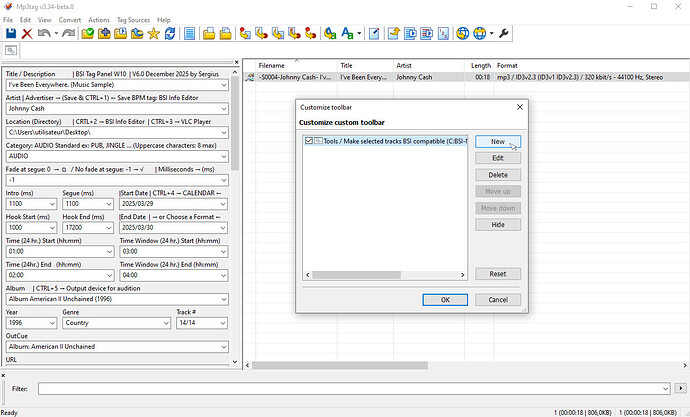Open the tag sources globe dropdown arrow
Image resolution: width=690 pixels, height=417 pixels.
pyautogui.click(x=492, y=33)
